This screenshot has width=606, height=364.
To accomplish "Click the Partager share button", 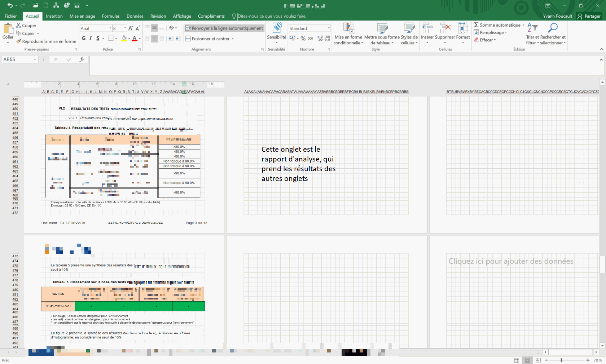I will click(x=589, y=16).
